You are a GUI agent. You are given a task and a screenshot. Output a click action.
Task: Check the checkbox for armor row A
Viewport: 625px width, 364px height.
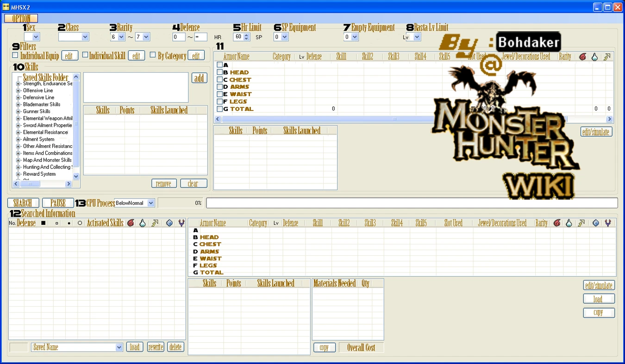point(220,65)
